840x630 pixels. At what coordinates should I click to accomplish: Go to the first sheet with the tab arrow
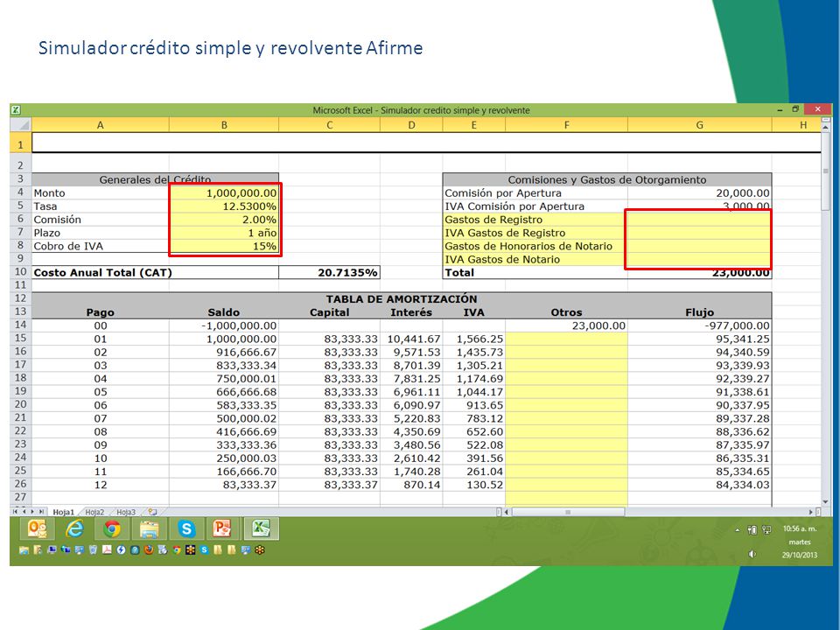(15, 512)
